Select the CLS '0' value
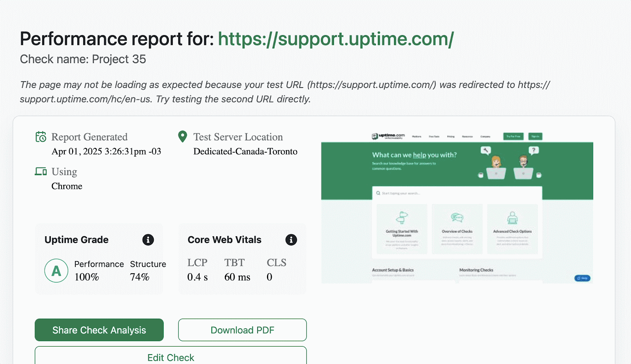This screenshot has width=631, height=364. point(269,277)
